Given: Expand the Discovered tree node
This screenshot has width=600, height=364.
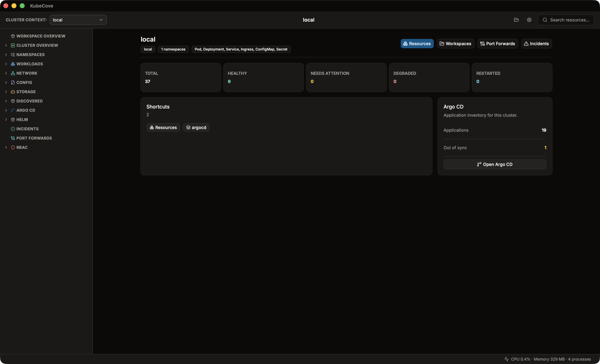Looking at the screenshot, I should click(6, 101).
